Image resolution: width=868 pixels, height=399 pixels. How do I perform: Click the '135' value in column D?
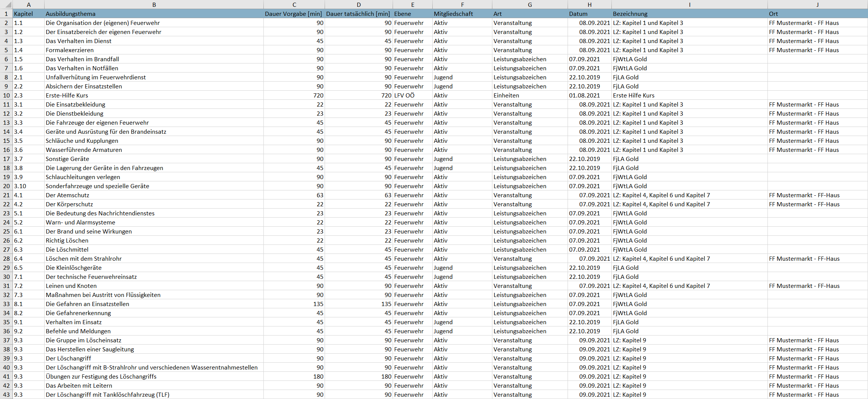coord(359,304)
